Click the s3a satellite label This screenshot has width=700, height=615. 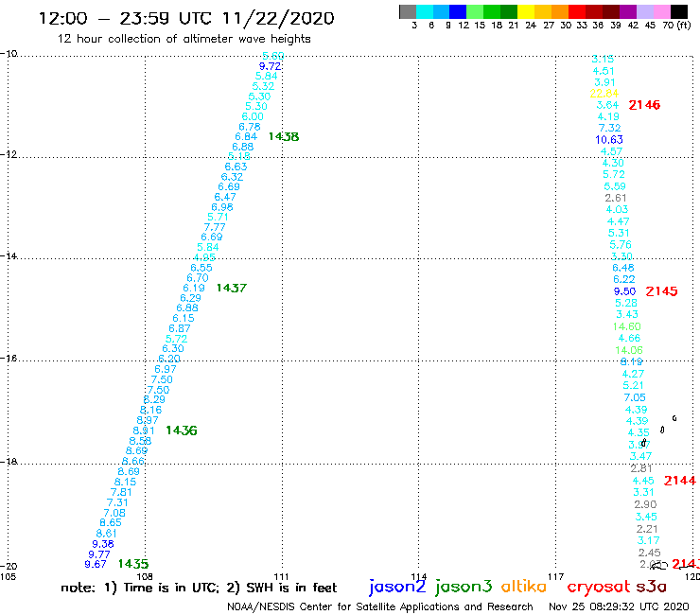tap(652, 587)
